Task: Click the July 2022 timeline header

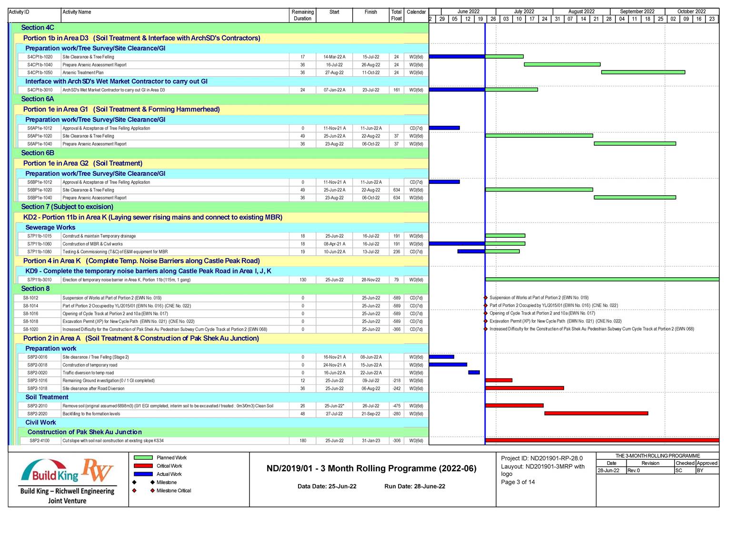Action: coord(524,11)
